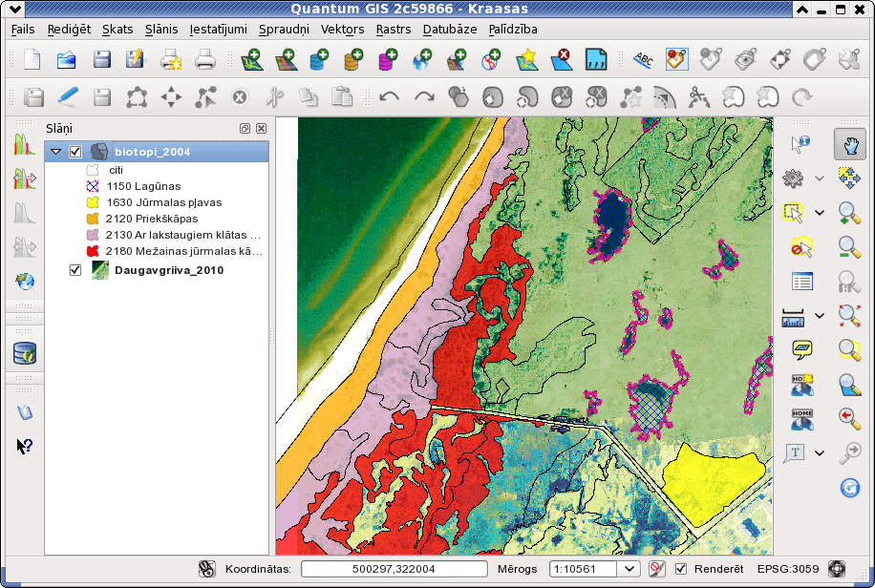Click Add WMS Layer globe icon

pyautogui.click(x=422, y=59)
